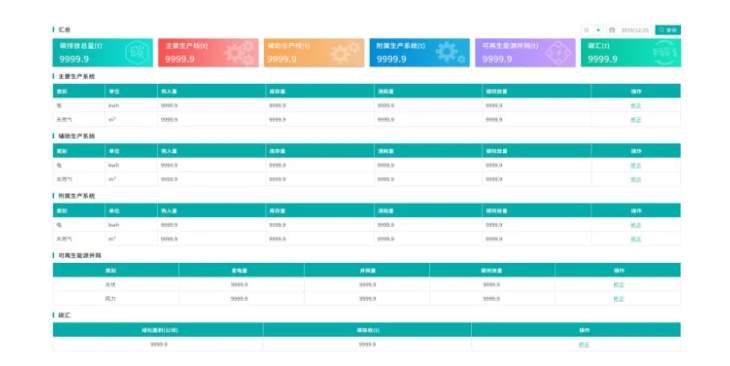Click gears icon on blue 附属生产系统 card
The width and height of the screenshot is (730, 366).
click(450, 52)
